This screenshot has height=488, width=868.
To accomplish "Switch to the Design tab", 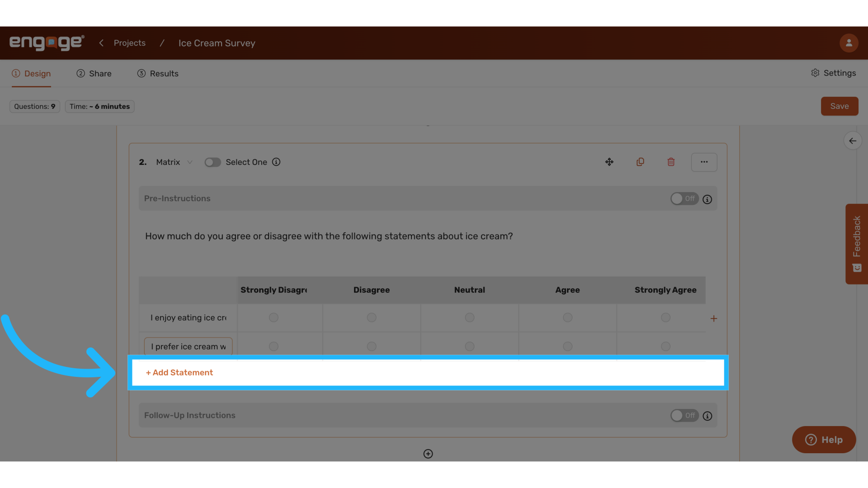I will point(31,74).
